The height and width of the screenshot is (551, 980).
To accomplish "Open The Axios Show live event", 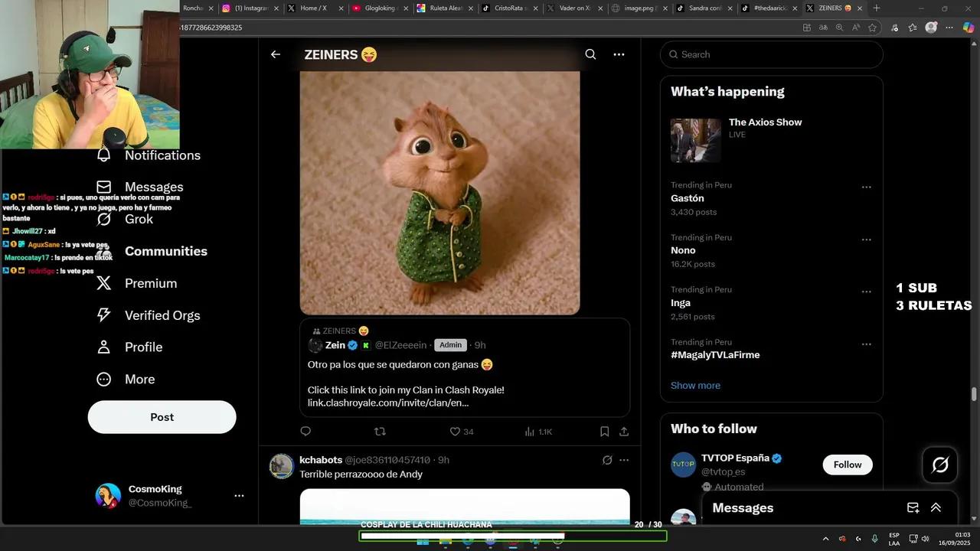I will click(x=771, y=140).
